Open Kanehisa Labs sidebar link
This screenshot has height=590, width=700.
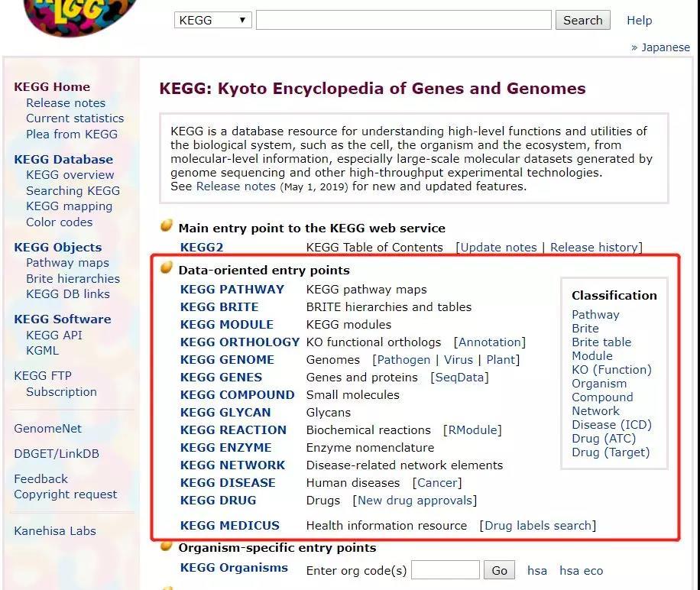point(55,530)
